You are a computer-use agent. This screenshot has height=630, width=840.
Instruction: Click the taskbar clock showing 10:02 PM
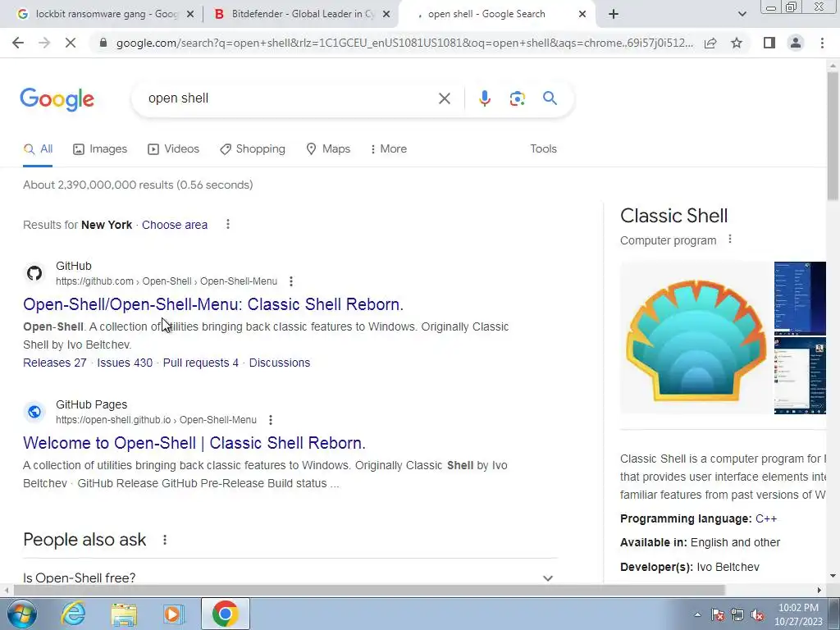click(x=798, y=614)
